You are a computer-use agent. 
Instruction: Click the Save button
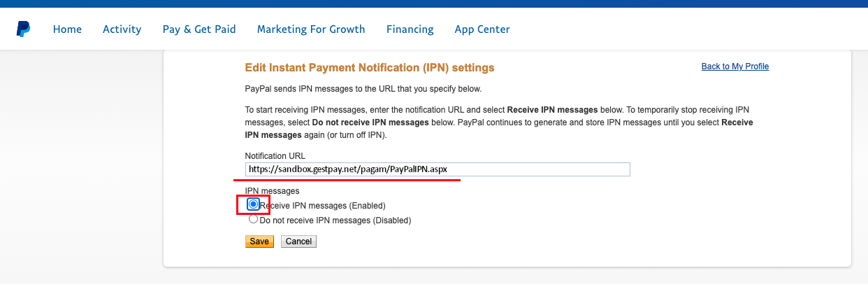tap(259, 241)
